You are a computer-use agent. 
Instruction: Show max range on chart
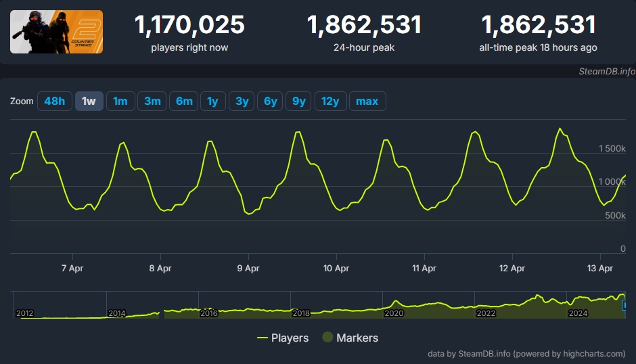[x=367, y=101]
